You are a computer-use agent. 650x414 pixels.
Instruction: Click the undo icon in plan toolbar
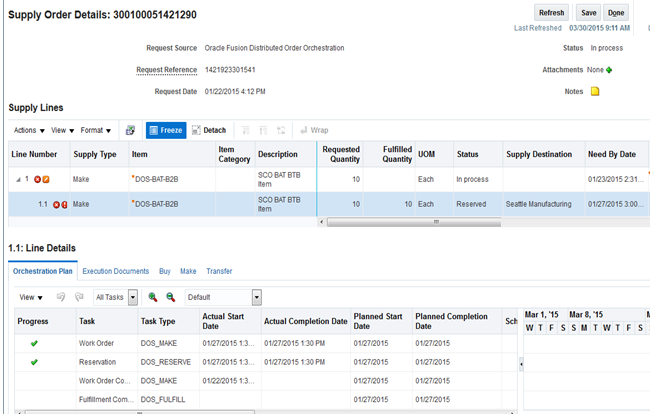pos(61,297)
